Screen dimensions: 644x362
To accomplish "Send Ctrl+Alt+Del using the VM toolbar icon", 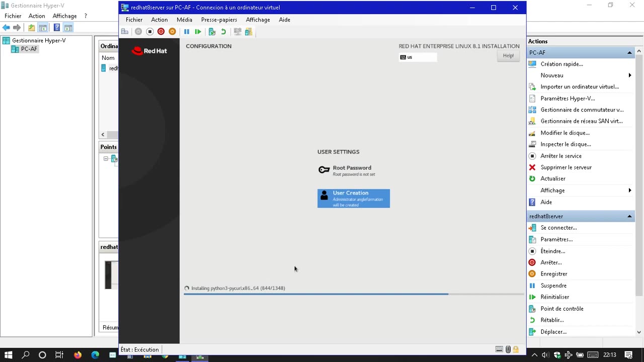I will [125, 32].
